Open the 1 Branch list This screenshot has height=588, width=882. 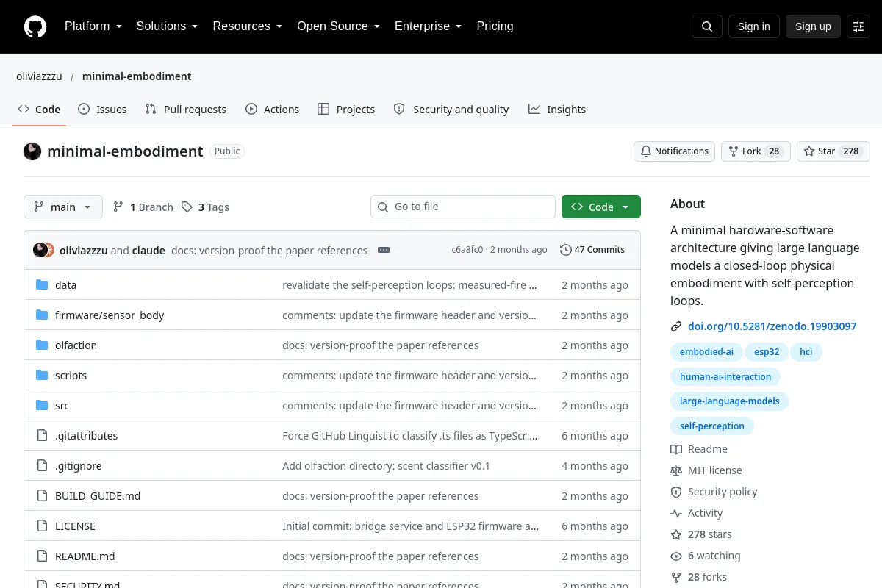point(143,207)
